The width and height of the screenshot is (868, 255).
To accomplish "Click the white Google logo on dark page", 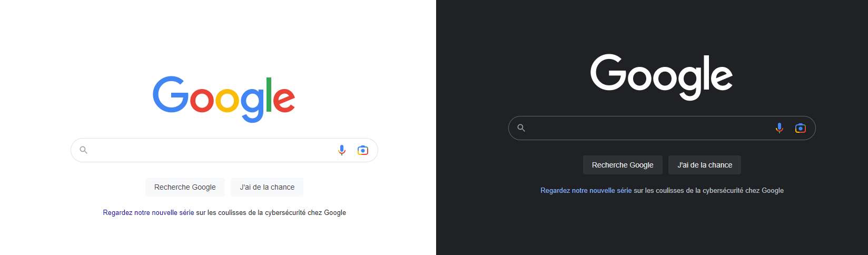I will point(661,76).
